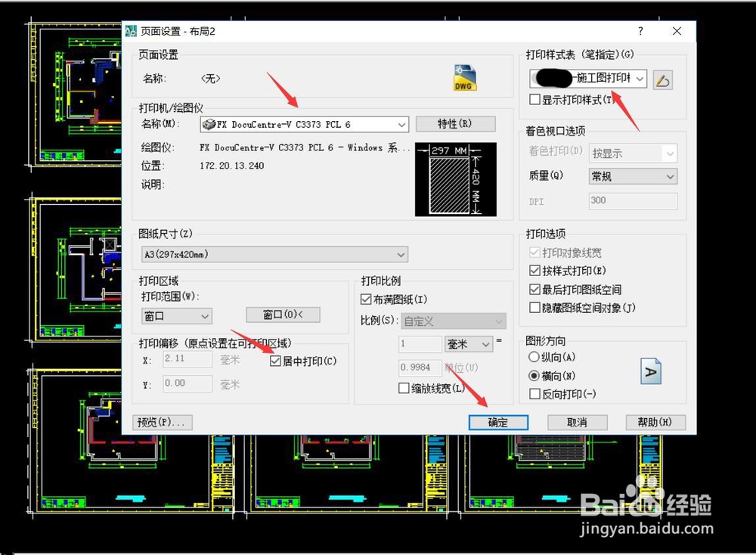Click the scale value 1 input field
The height and width of the screenshot is (555, 756).
(x=420, y=344)
